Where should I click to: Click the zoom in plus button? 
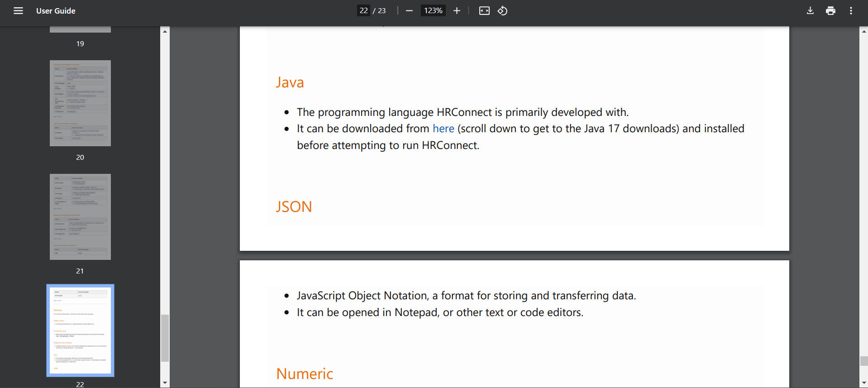point(457,10)
